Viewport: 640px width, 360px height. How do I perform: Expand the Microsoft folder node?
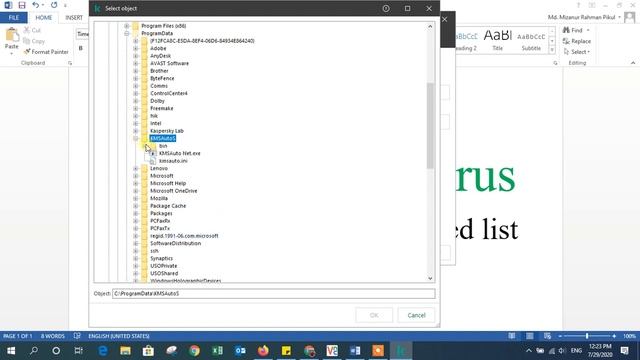136,176
